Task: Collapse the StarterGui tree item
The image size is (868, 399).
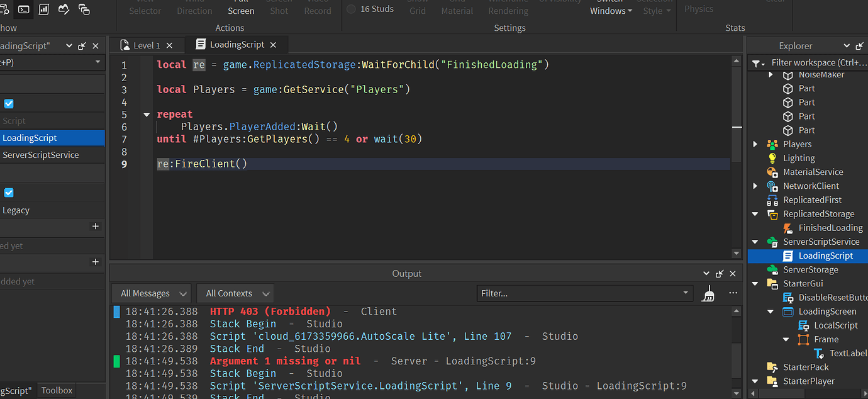Action: (x=755, y=283)
